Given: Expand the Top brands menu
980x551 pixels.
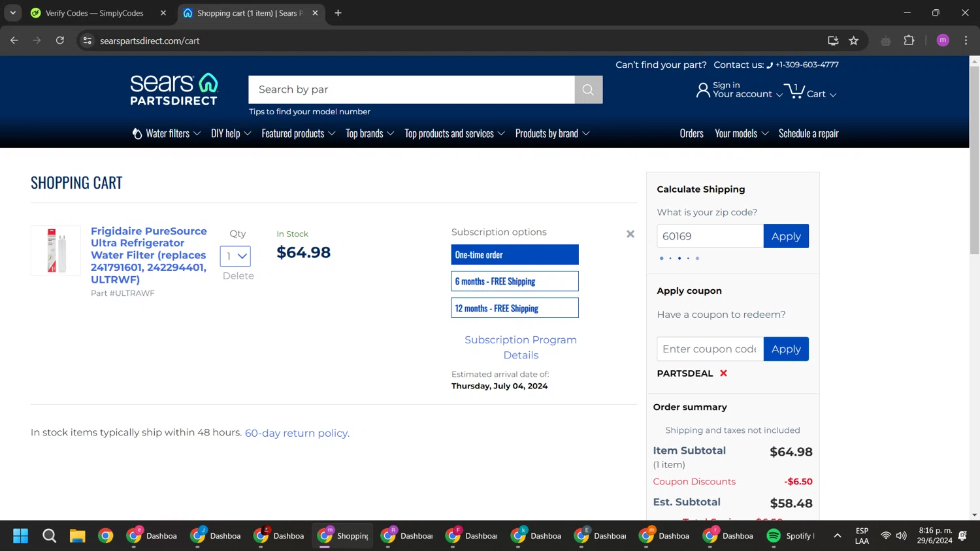Looking at the screenshot, I should (x=370, y=133).
